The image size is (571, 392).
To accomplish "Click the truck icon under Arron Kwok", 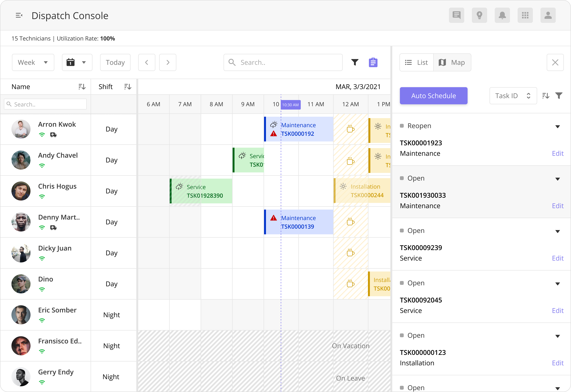I will tap(53, 135).
